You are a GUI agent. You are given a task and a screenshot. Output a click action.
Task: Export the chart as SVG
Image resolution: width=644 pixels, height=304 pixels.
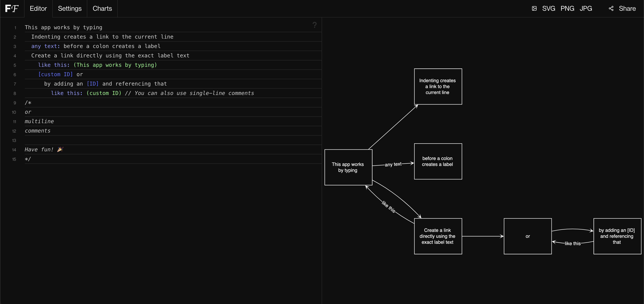point(549,9)
